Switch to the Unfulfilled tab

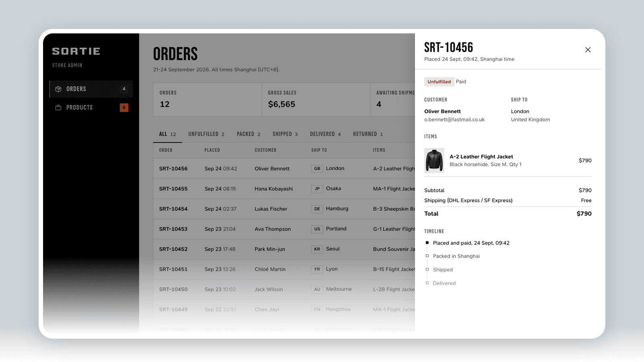206,134
